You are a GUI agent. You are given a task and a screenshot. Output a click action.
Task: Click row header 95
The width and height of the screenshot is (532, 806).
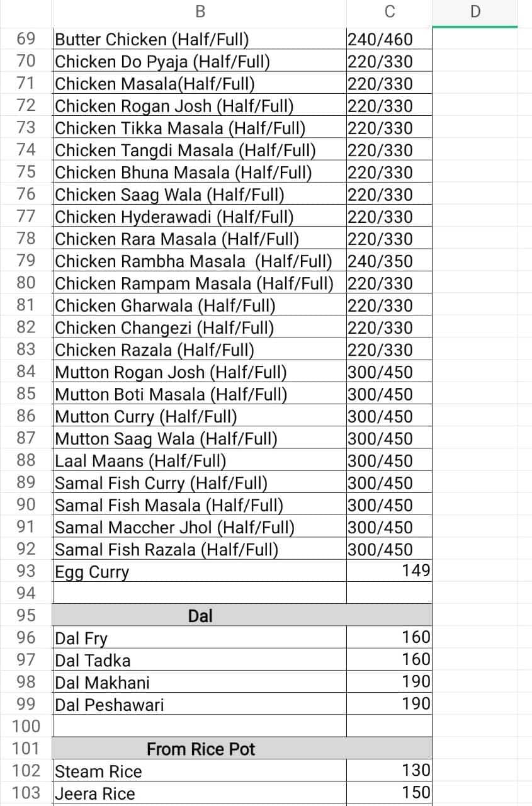tap(25, 615)
